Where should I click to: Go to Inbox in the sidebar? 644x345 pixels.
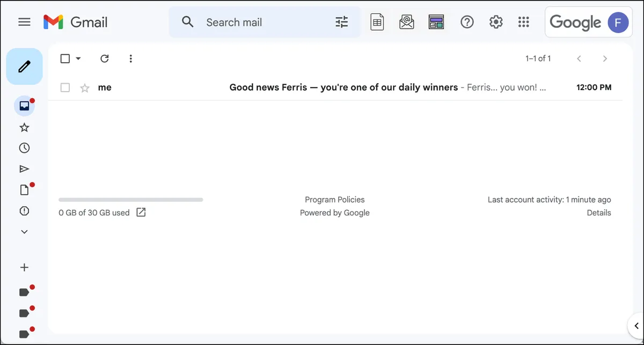24,106
